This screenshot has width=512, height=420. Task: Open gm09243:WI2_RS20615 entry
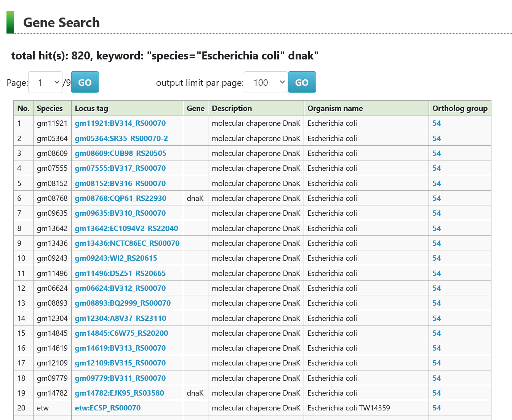tap(116, 258)
